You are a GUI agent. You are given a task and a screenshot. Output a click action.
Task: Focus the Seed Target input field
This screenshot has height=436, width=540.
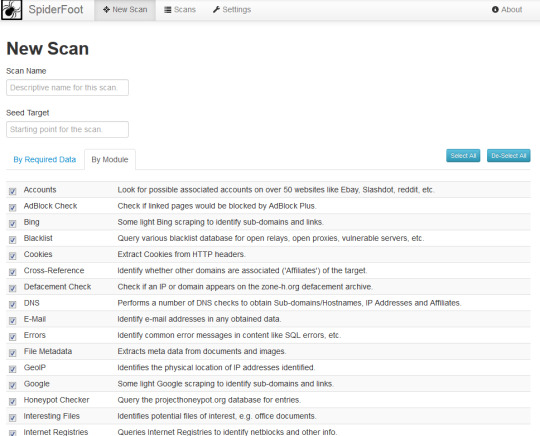[x=68, y=129]
